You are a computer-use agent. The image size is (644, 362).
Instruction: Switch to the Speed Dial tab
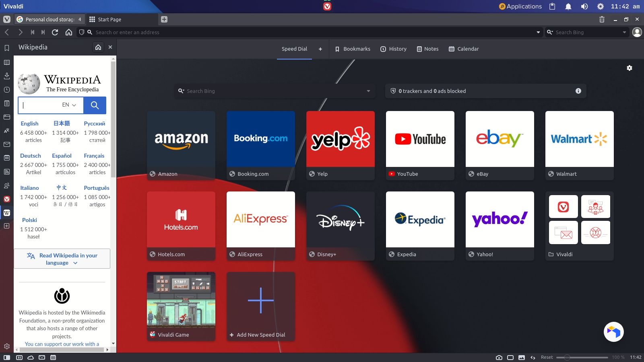click(294, 49)
